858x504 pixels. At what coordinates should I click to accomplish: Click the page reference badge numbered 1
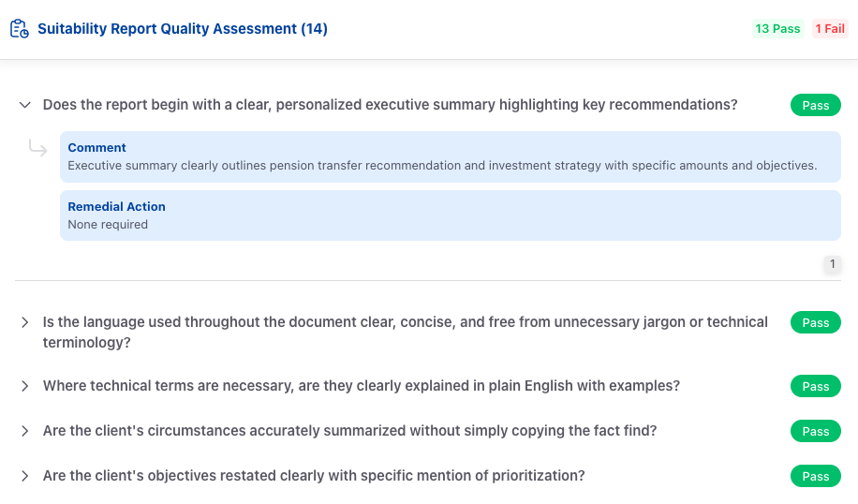point(833,264)
